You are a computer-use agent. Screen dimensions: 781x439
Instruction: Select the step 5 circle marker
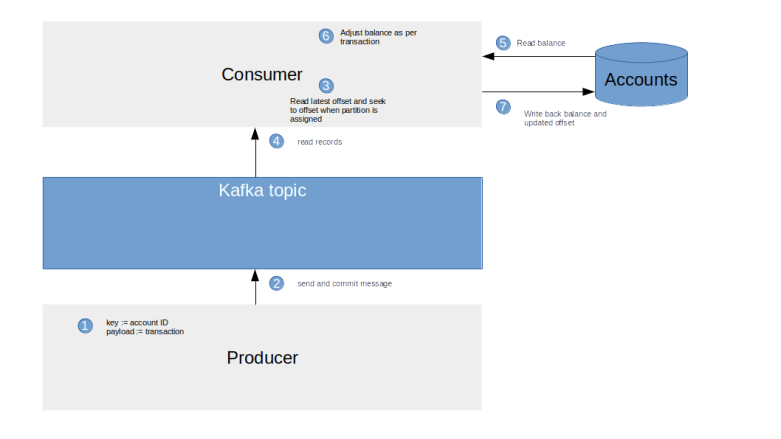click(x=503, y=43)
